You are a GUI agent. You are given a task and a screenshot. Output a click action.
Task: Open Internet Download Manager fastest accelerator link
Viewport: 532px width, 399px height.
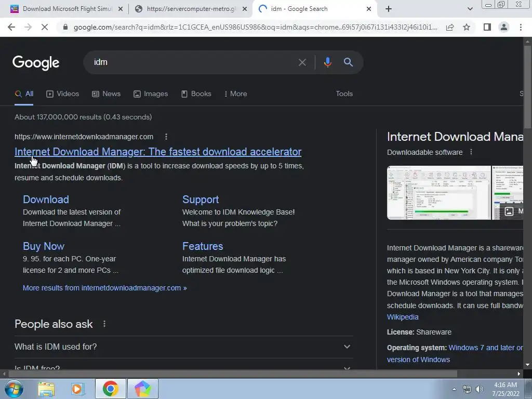[x=158, y=152]
